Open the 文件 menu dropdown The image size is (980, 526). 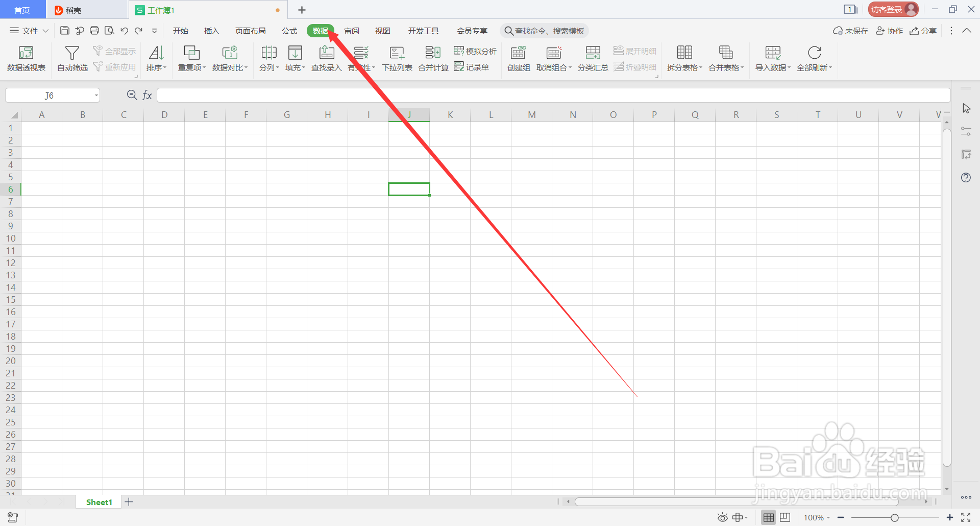(x=29, y=31)
